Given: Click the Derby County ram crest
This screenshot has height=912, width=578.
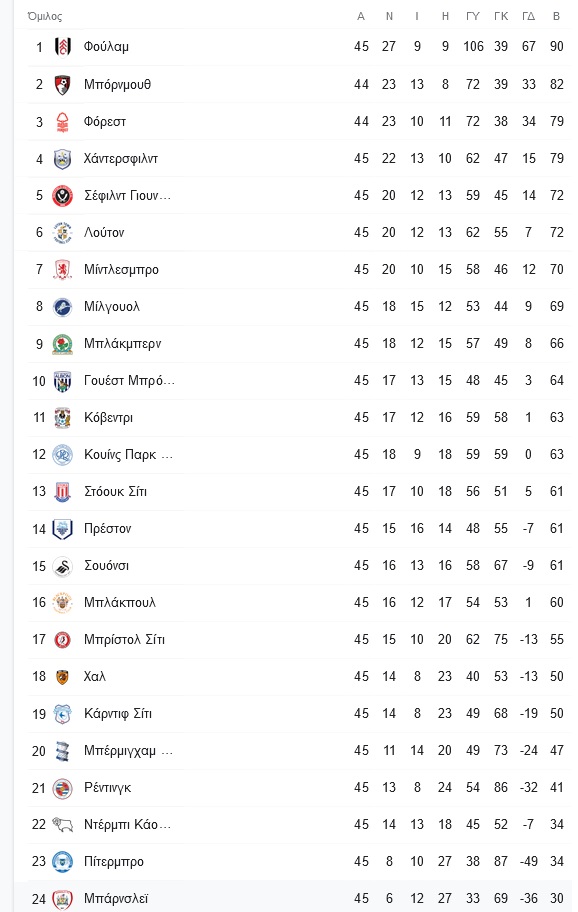Looking at the screenshot, I should (x=62, y=824).
